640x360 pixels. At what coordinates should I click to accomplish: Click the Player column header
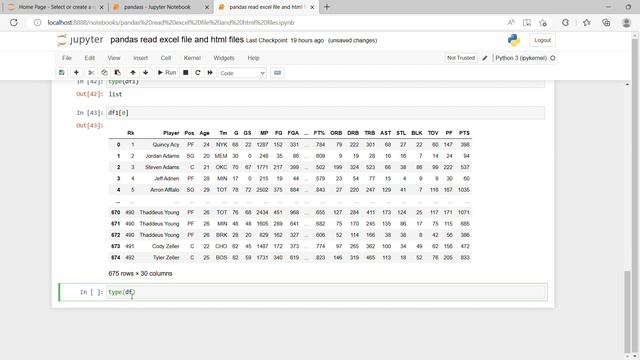pos(171,133)
